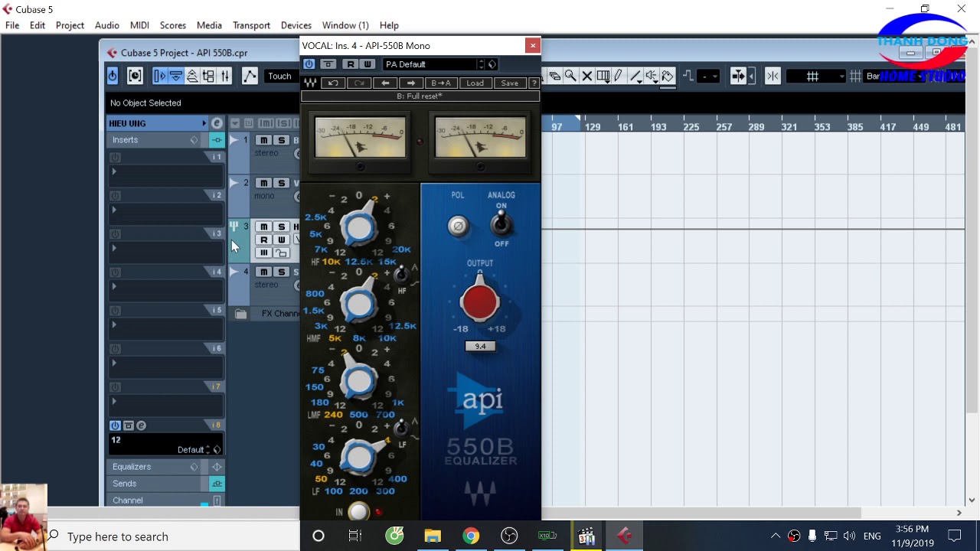Screen dimensions: 980x551
Task: Mute track 1 with M button
Action: coord(263,141)
